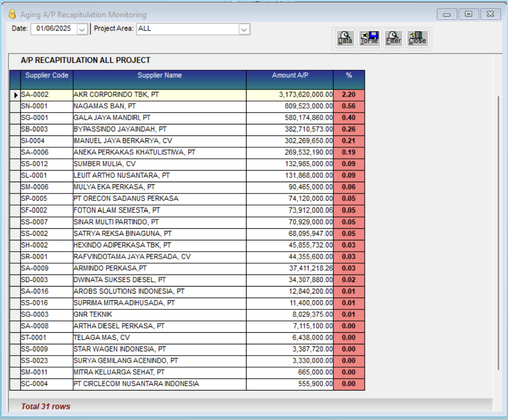
Task: Select GALA JAYA MANDIRI, PT
Action: (160, 118)
